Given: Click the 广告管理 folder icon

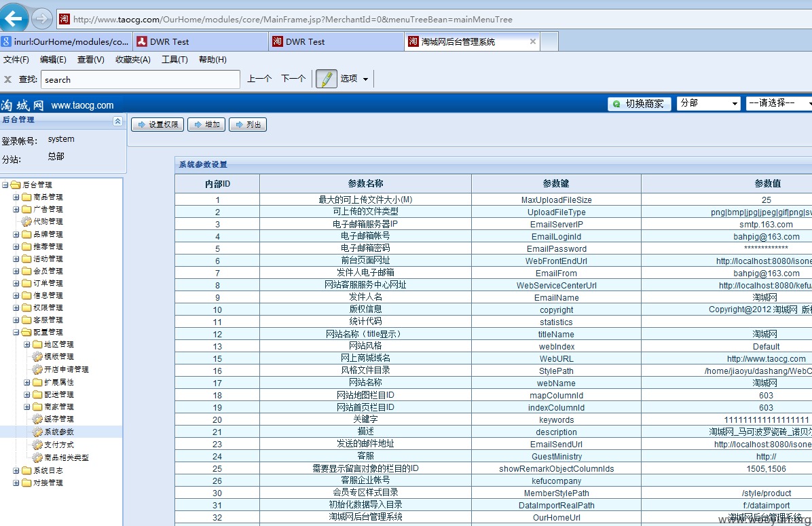Looking at the screenshot, I should point(27,209).
